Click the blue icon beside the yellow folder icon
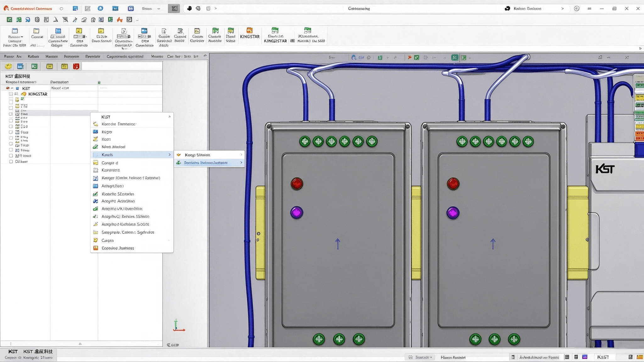 click(x=20, y=66)
